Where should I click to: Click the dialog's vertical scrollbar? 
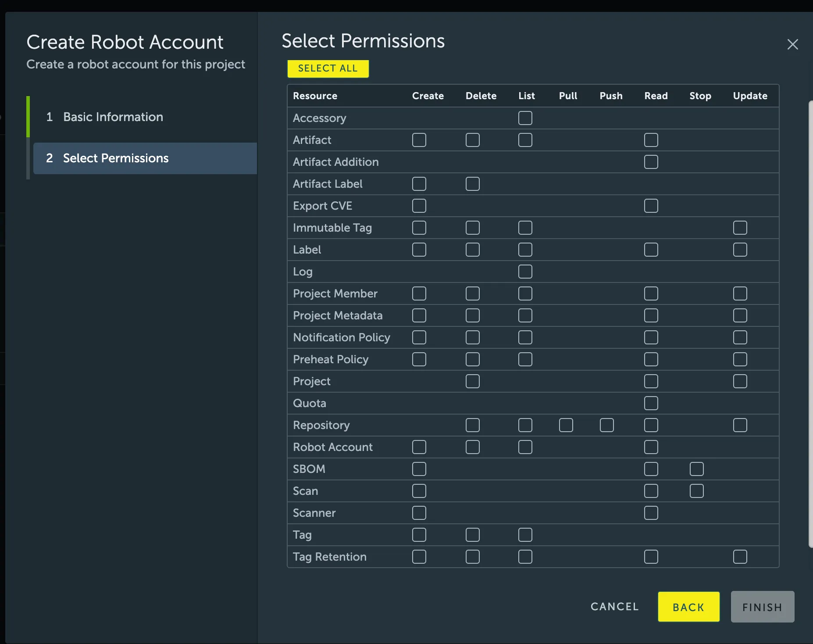pyautogui.click(x=810, y=325)
